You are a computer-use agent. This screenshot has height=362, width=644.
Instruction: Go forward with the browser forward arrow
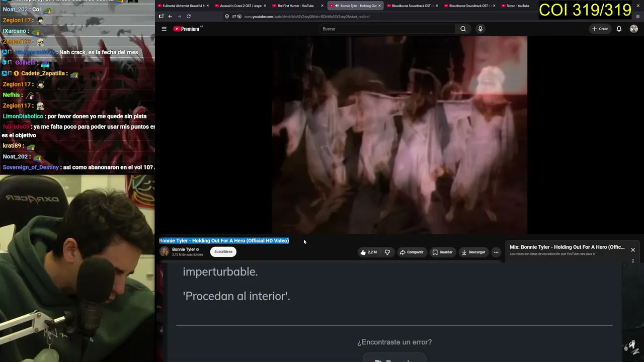[x=179, y=16]
